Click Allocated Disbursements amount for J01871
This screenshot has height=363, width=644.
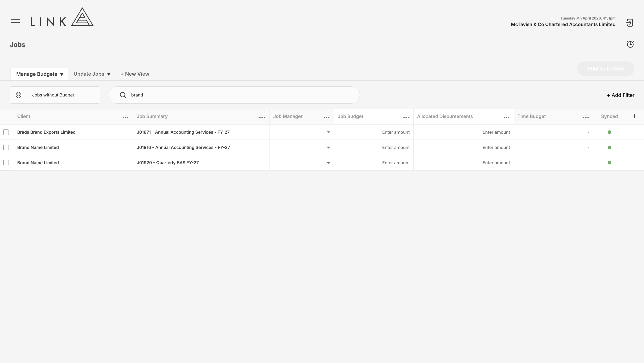(463, 132)
